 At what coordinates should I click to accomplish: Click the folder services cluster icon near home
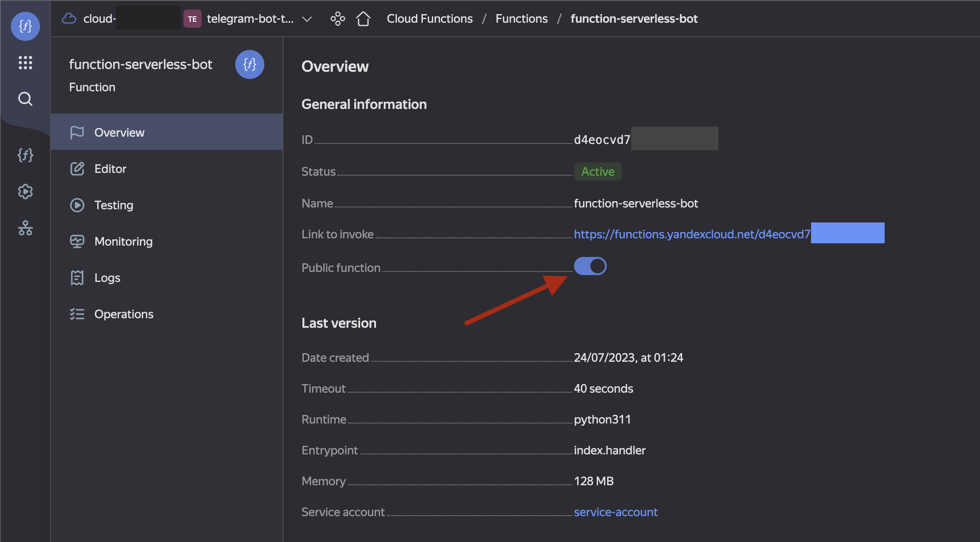tap(337, 19)
